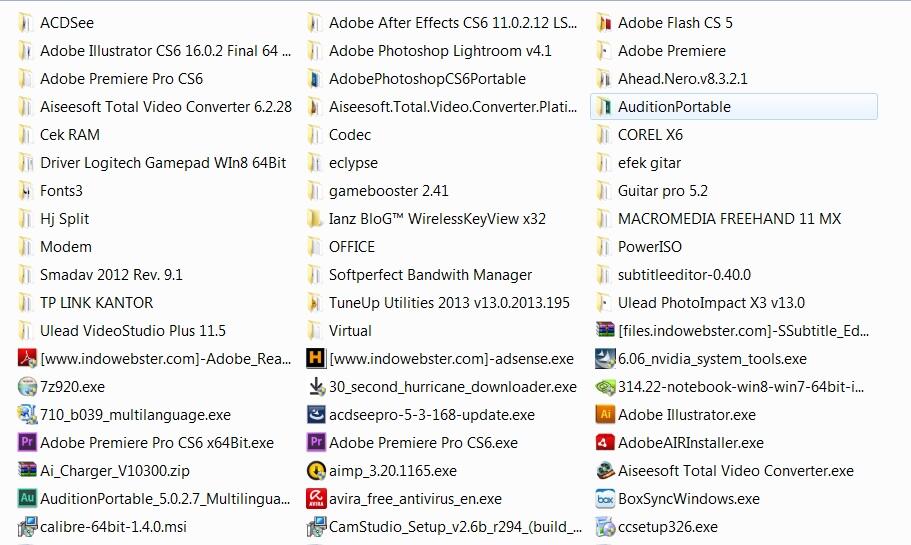
Task: Select MACROMEDIA FREEHAND 11 MX folder name
Action: pos(729,219)
